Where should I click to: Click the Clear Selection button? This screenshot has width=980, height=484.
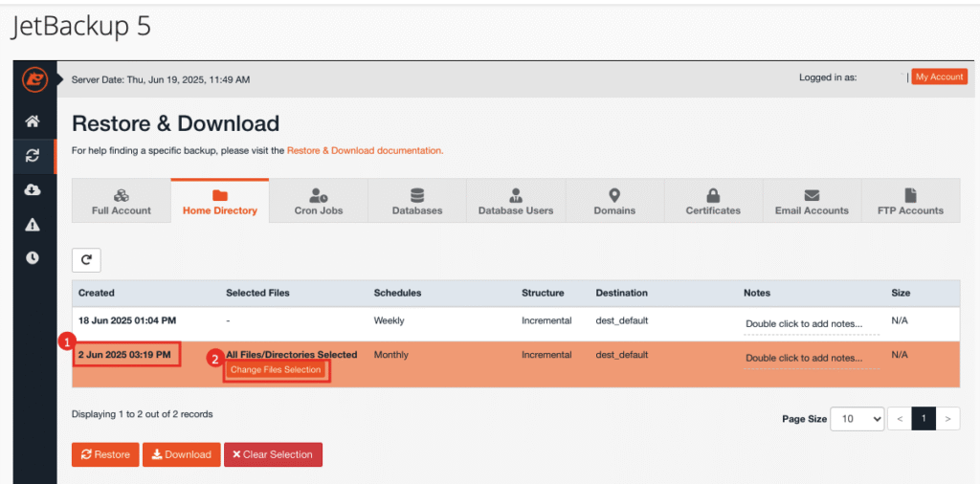(273, 454)
